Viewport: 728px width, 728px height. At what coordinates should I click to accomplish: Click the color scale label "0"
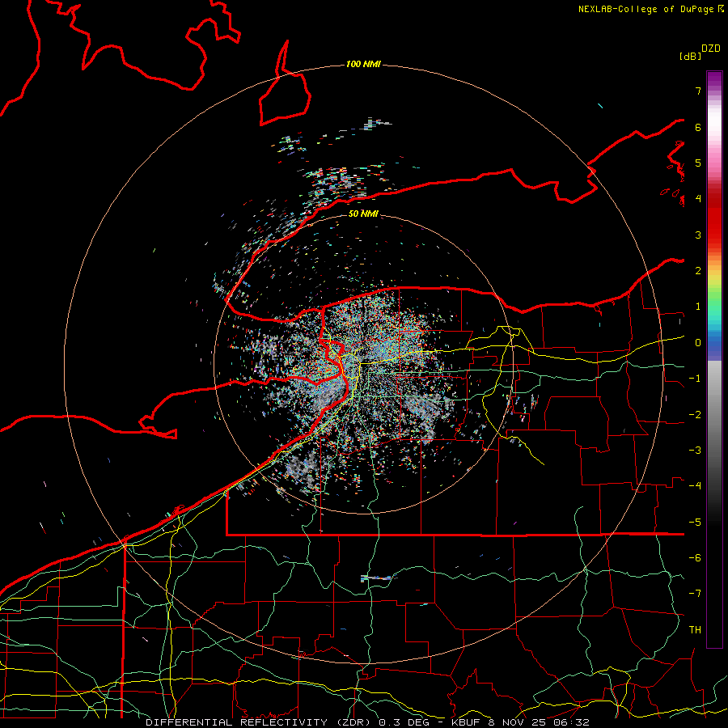tap(698, 343)
